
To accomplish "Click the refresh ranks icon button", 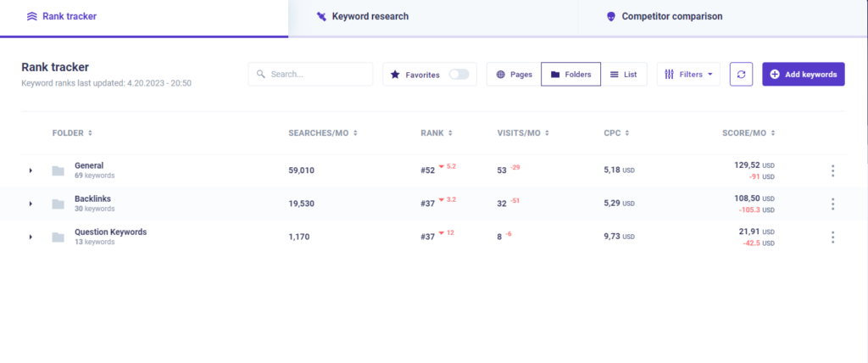I will (741, 75).
